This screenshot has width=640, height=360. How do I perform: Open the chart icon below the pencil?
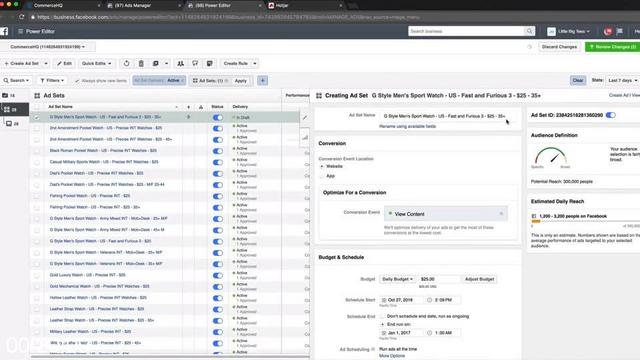(x=305, y=138)
